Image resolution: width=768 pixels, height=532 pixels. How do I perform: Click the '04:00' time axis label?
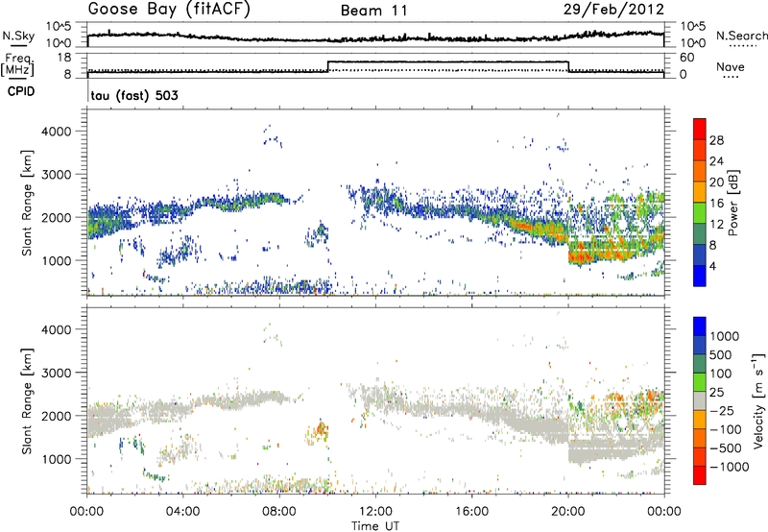click(183, 512)
